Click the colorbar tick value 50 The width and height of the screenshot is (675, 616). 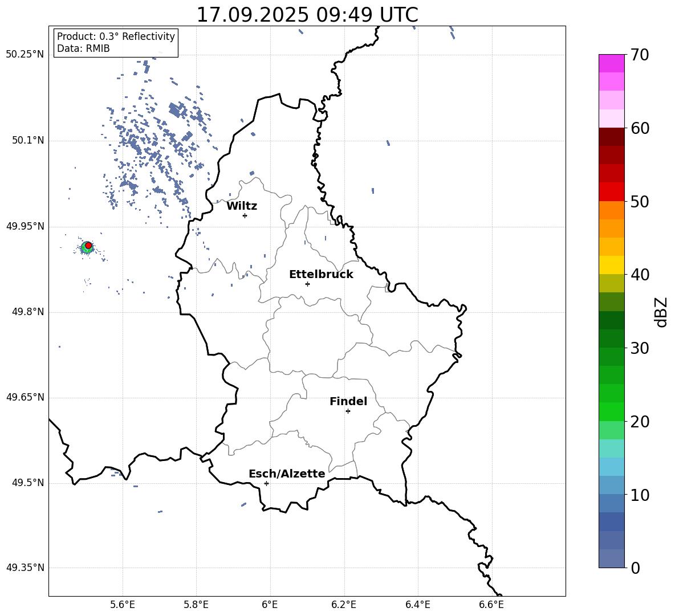640,202
